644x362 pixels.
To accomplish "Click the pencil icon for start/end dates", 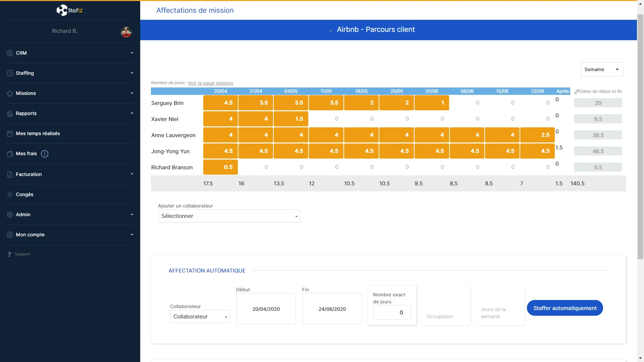I will point(577,92).
